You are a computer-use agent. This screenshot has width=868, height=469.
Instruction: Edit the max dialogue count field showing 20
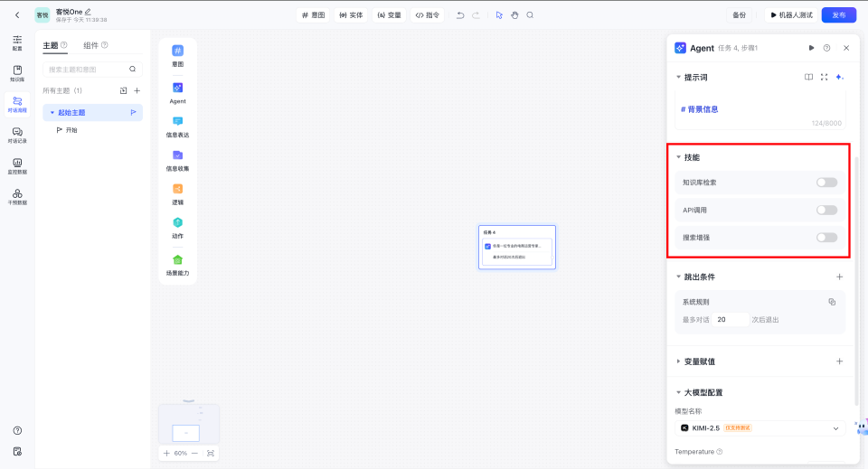click(731, 320)
